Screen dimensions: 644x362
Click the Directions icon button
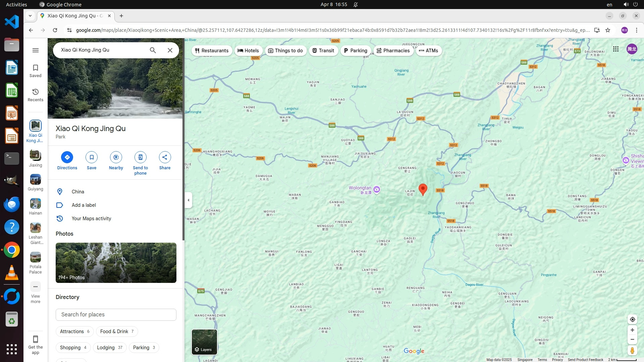[67, 157]
